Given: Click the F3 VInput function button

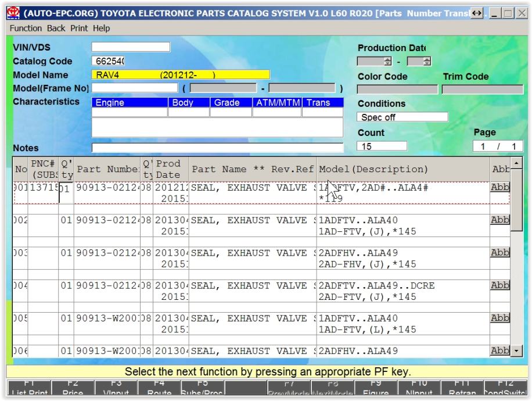Looking at the screenshot, I should coord(116,388).
